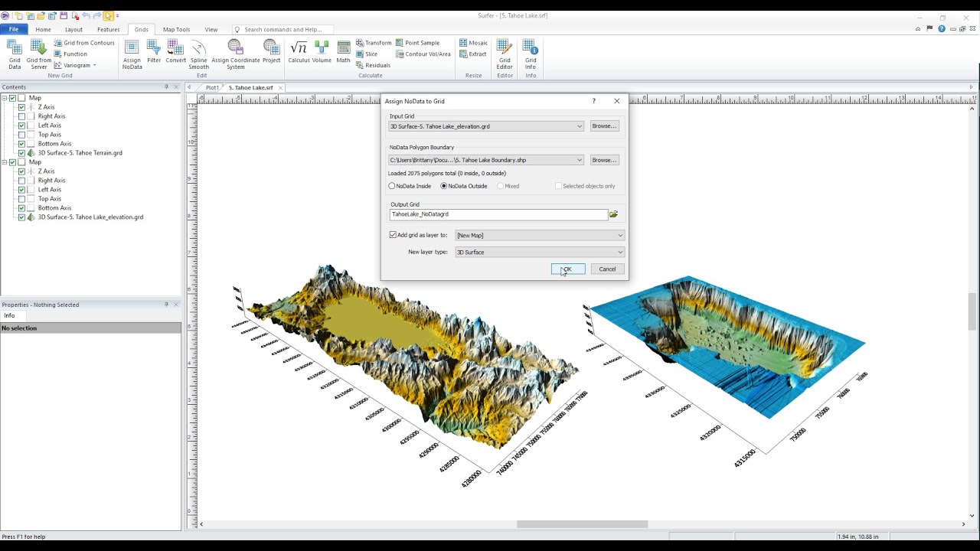Image resolution: width=980 pixels, height=551 pixels.
Task: Toggle visibility of 3D Surface-5. Tahoe Terrain.grd
Action: click(21, 153)
